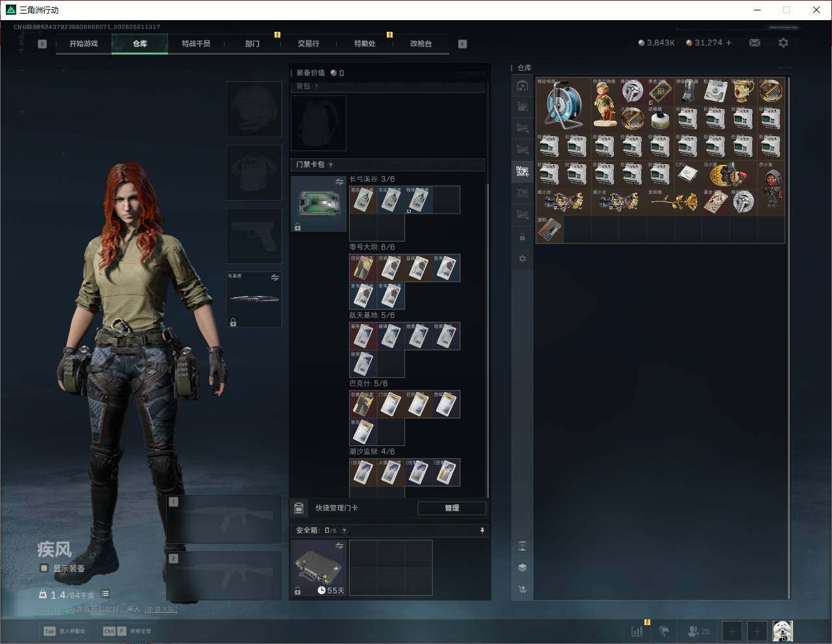Select the golden rose item
The image size is (832, 644).
674,202
